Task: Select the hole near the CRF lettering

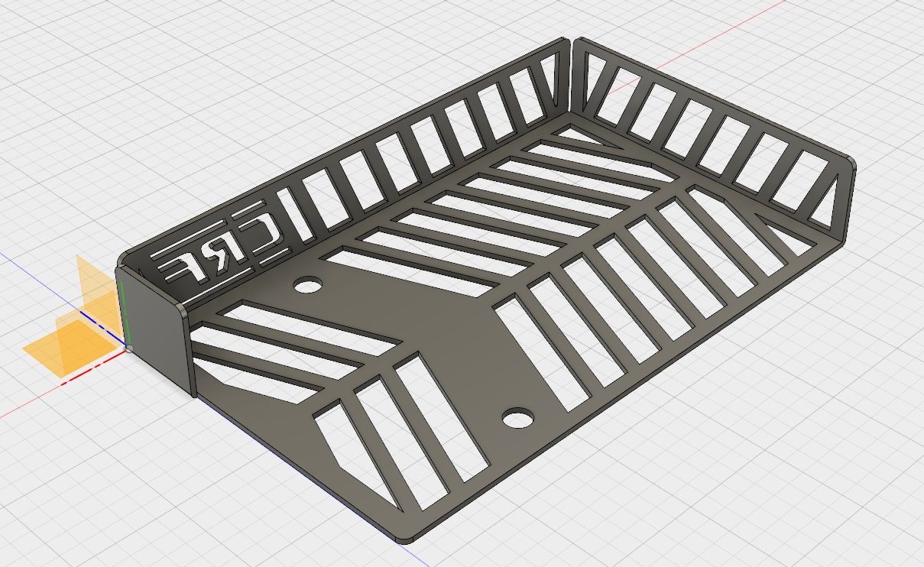Action: point(309,286)
